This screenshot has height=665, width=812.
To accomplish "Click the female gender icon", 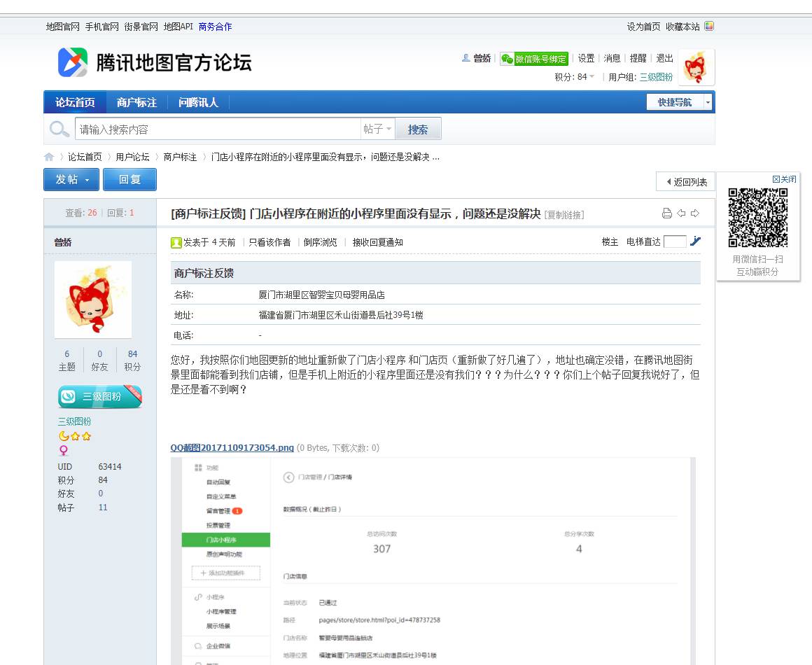I will click(64, 450).
